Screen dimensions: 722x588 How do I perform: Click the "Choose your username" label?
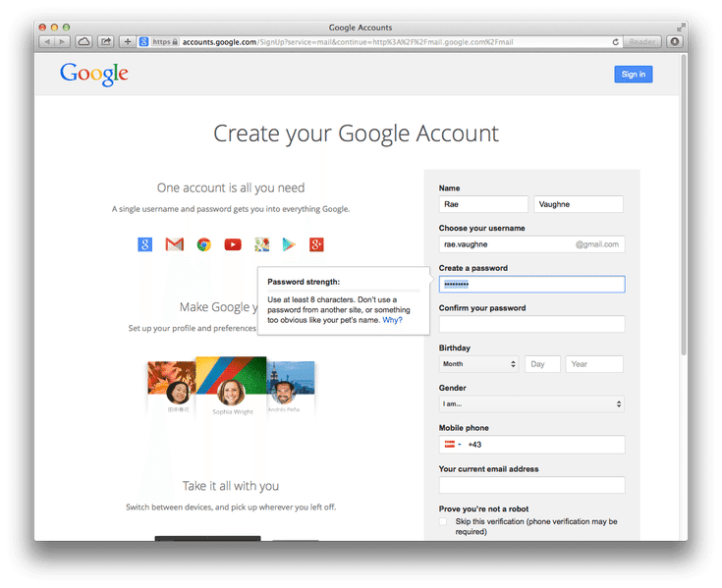481,228
